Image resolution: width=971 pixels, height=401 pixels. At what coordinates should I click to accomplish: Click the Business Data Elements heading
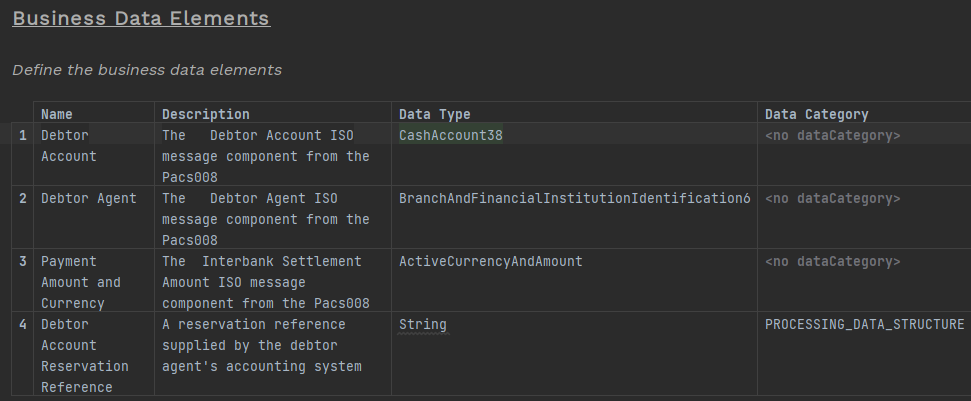point(141,19)
